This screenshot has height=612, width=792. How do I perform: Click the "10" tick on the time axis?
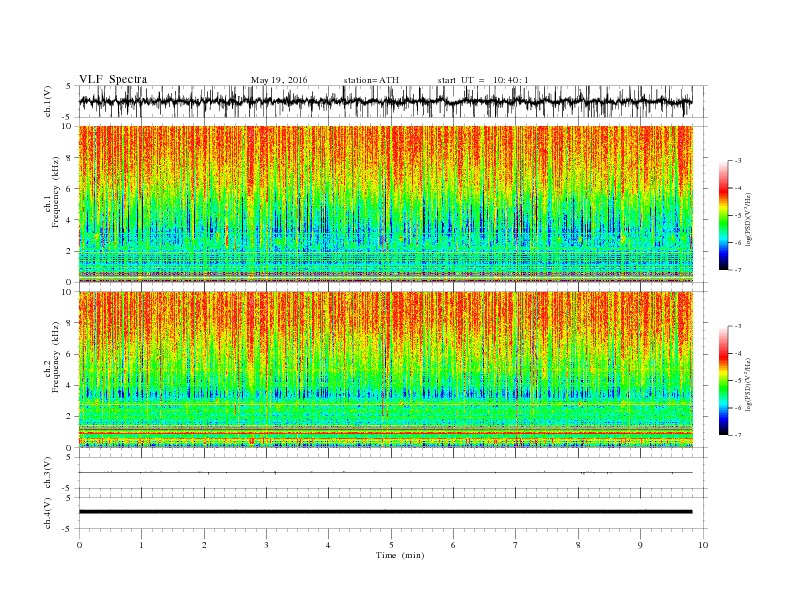[x=703, y=545]
